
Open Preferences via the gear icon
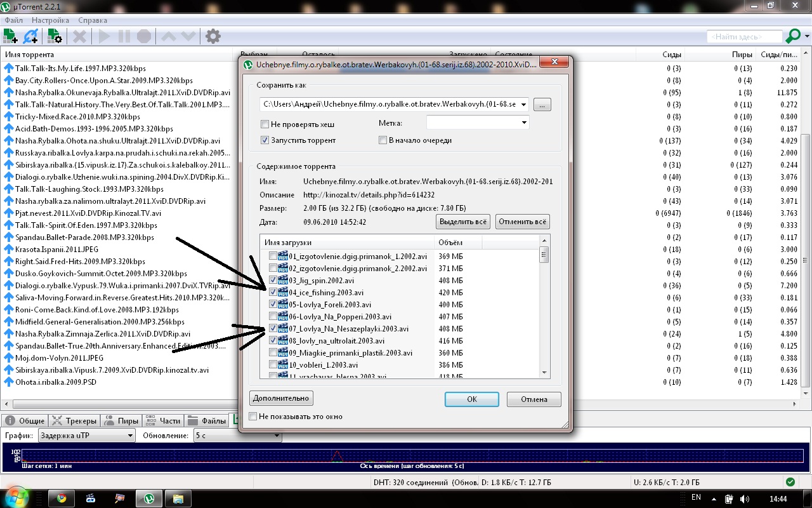coord(213,36)
